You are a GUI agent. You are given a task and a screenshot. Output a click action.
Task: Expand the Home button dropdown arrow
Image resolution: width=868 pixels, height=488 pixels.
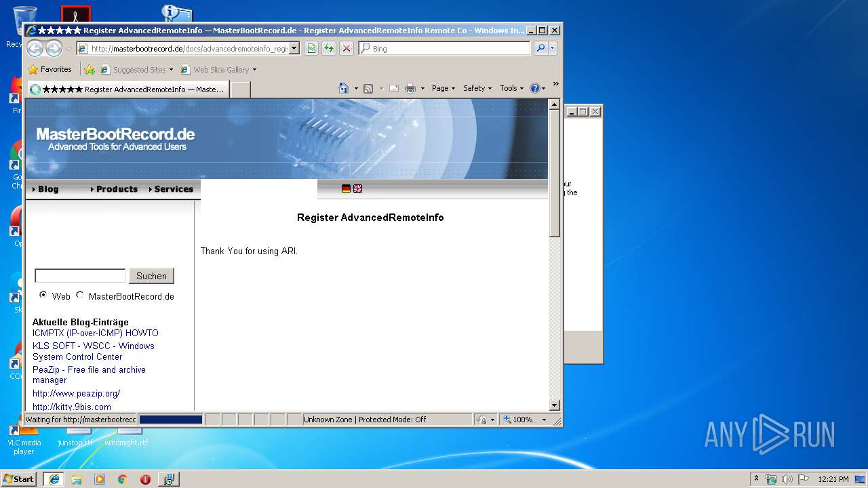click(356, 88)
